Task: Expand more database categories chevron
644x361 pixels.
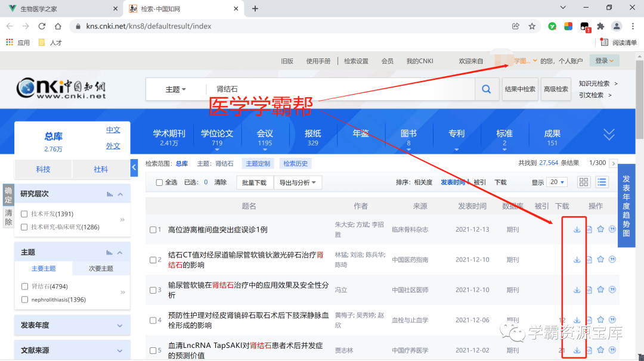Action: tap(609, 134)
